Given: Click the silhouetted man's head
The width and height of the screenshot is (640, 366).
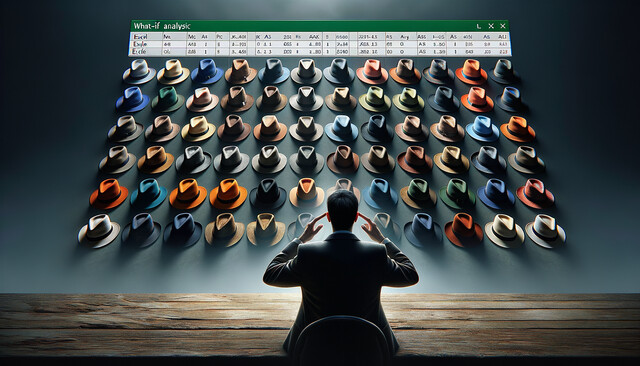Looking at the screenshot, I should (x=342, y=210).
